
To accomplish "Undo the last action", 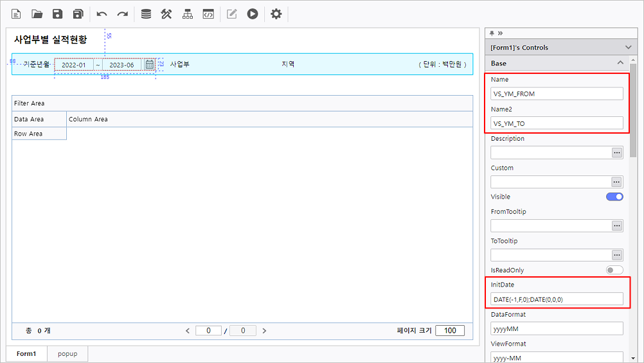I will point(102,13).
